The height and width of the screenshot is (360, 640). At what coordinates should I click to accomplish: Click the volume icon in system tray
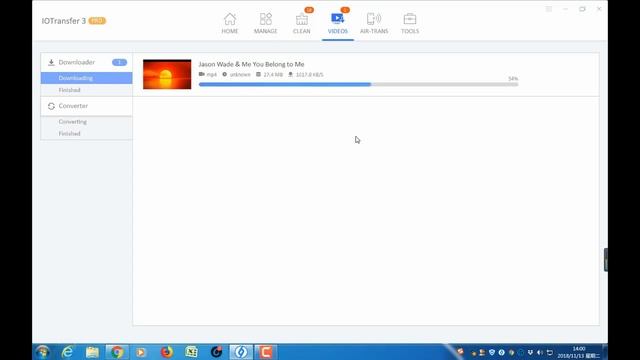click(540, 352)
